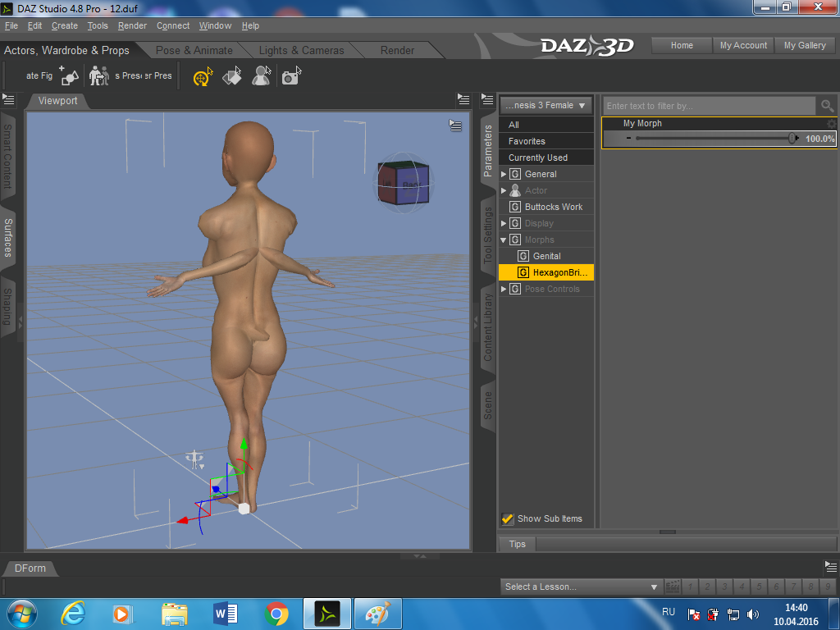Open the Select a Lesson dropdown

pos(581,587)
